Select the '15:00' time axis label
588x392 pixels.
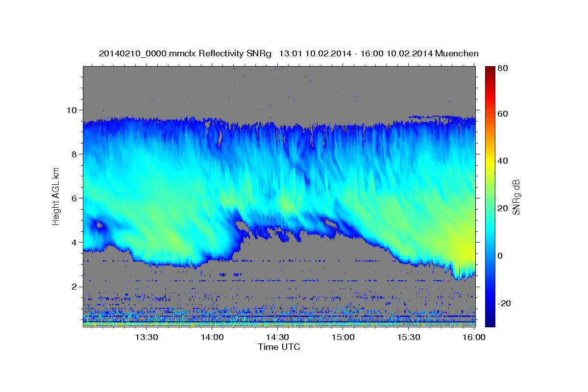[343, 337]
